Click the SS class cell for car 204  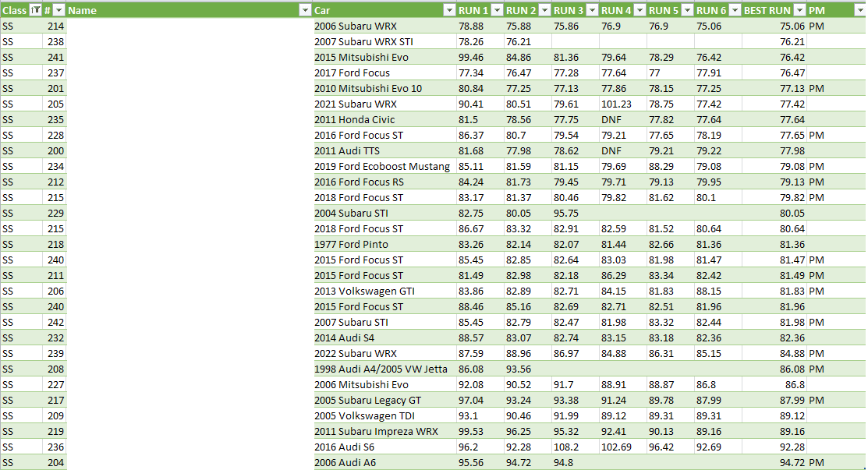22,462
